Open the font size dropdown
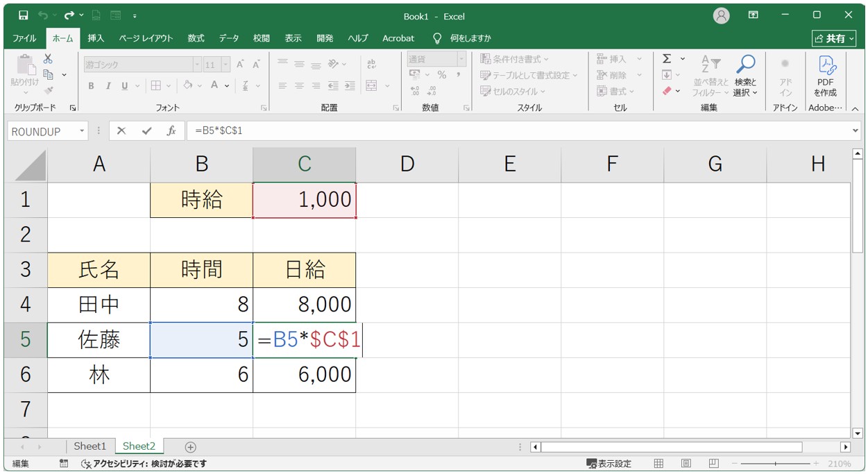The width and height of the screenshot is (868, 474). [225, 65]
